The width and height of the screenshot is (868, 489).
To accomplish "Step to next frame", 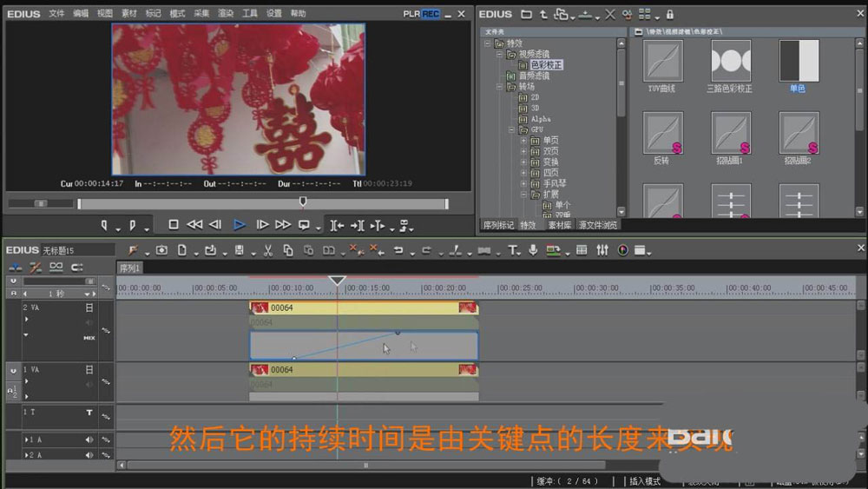I will tap(262, 224).
